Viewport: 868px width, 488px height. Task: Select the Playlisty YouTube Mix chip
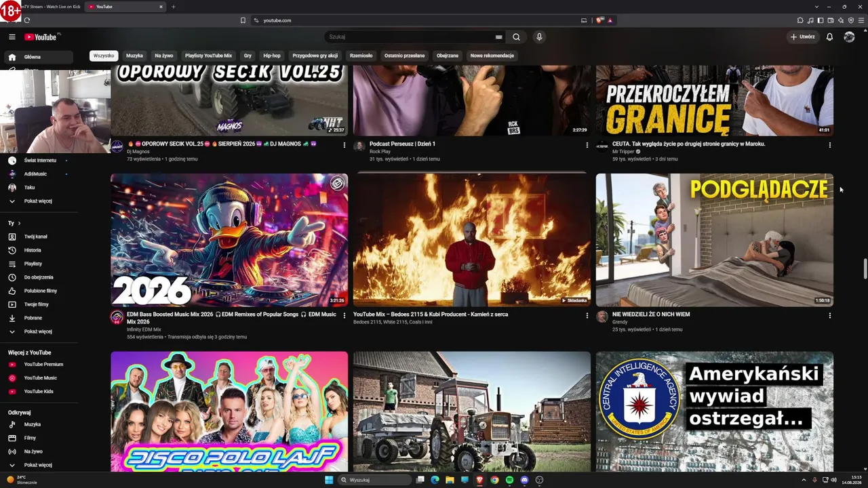[x=208, y=56]
